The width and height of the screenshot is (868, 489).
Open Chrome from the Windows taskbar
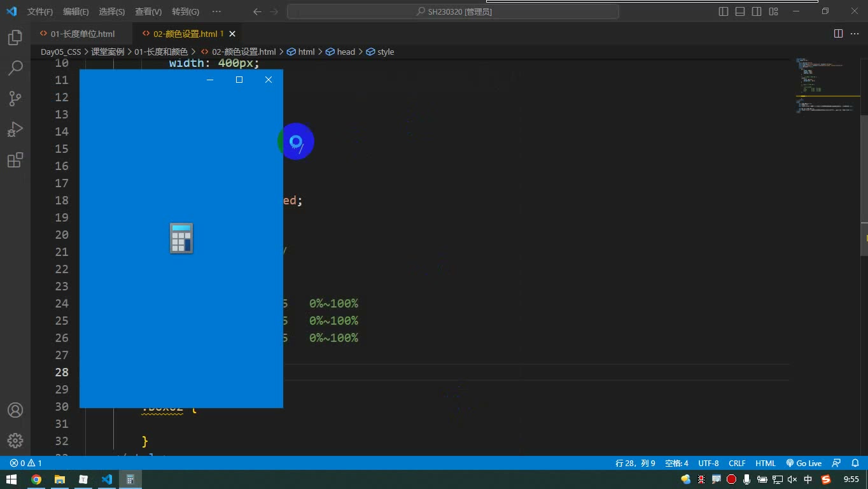36,479
